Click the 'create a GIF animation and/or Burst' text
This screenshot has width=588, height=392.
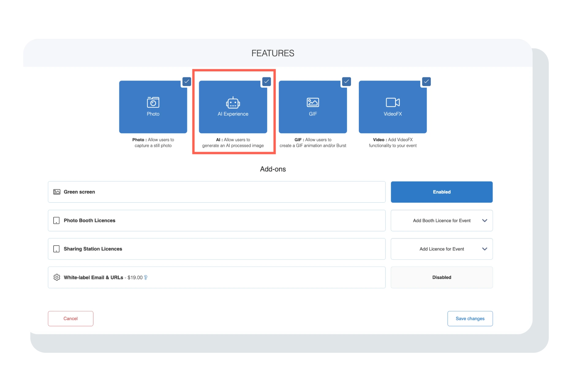click(x=313, y=146)
